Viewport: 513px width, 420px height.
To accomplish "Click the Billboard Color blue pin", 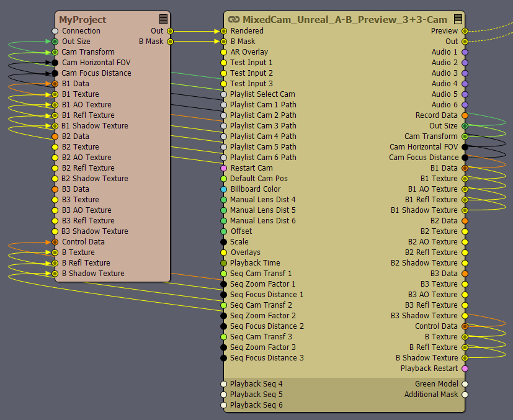I will [x=223, y=189].
